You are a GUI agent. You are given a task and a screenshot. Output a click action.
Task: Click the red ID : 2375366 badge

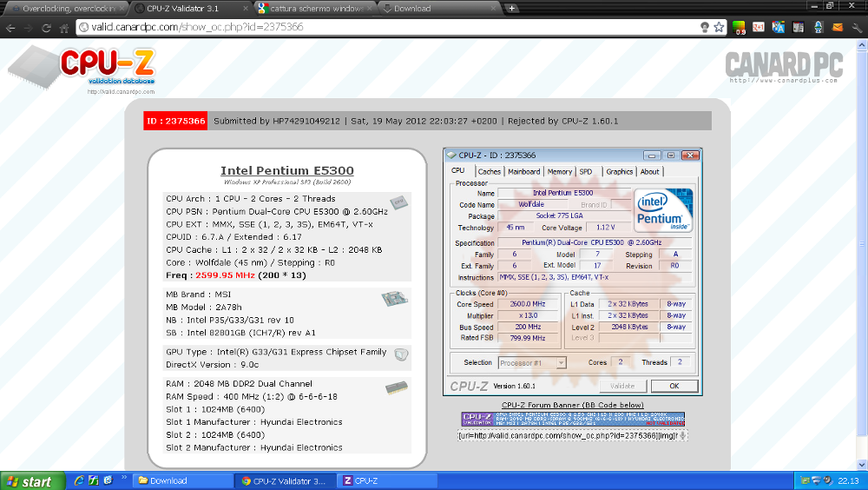tap(175, 121)
